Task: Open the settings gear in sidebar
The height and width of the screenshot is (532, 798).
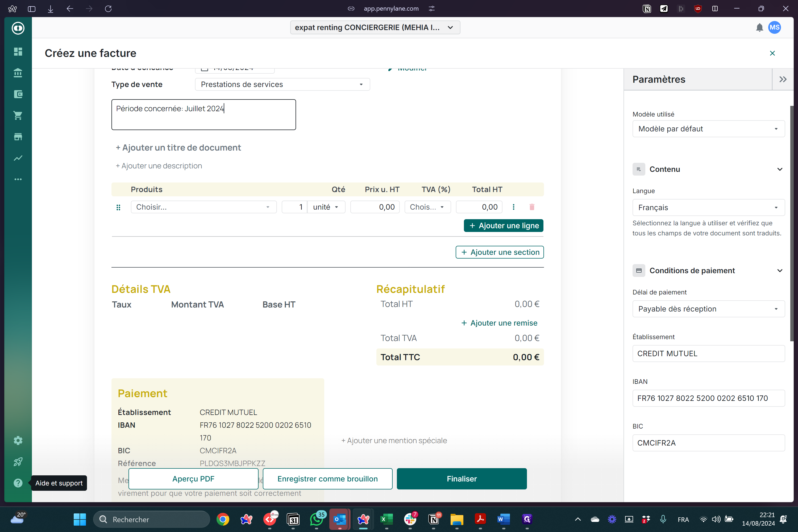Action: (18, 440)
